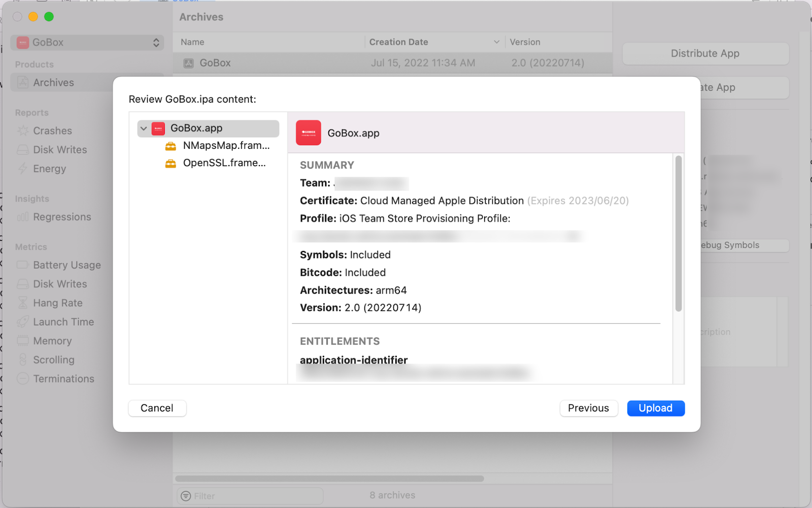Screen dimensions: 812x508
Task: Click the archives horizontal scrollbar
Action: pyautogui.click(x=329, y=479)
